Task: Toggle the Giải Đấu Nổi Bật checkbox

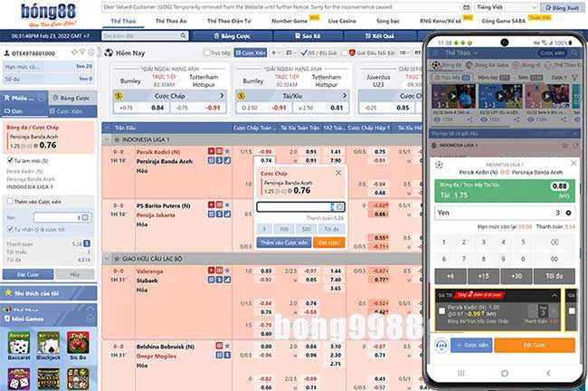Action: pyautogui.click(x=345, y=52)
